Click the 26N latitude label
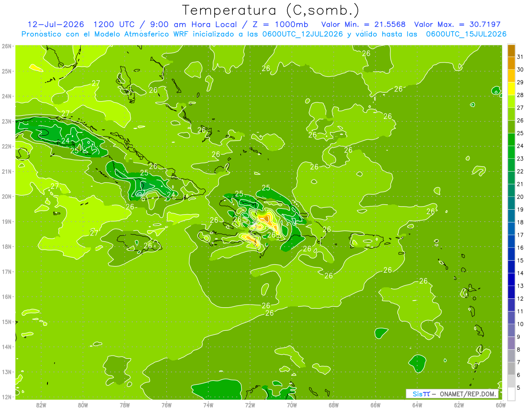This screenshot has width=532, height=411. click(7, 46)
